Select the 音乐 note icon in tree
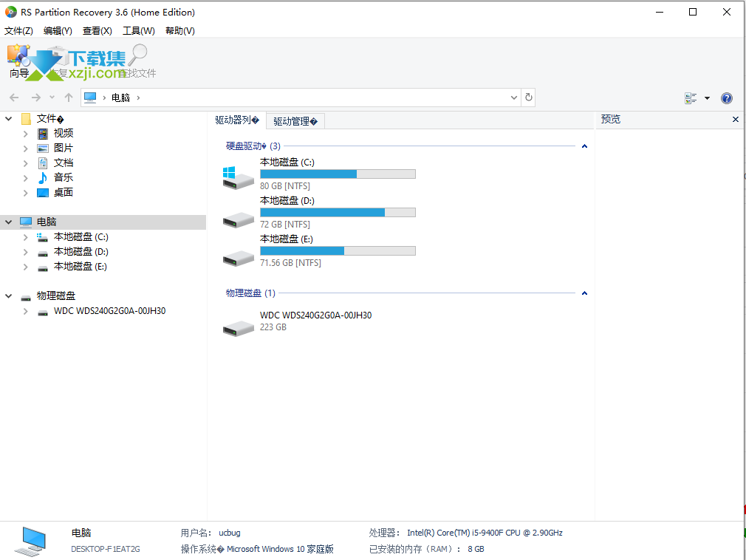The width and height of the screenshot is (746, 560). coord(43,178)
